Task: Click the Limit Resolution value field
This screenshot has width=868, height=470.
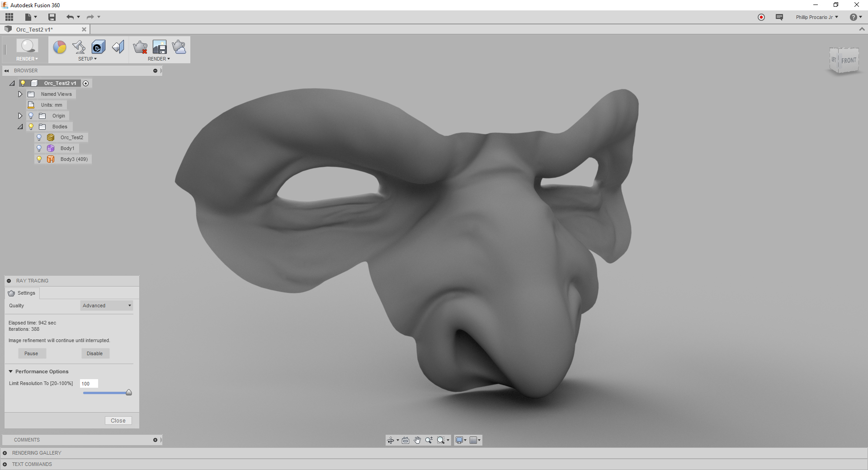Action: tap(89, 384)
